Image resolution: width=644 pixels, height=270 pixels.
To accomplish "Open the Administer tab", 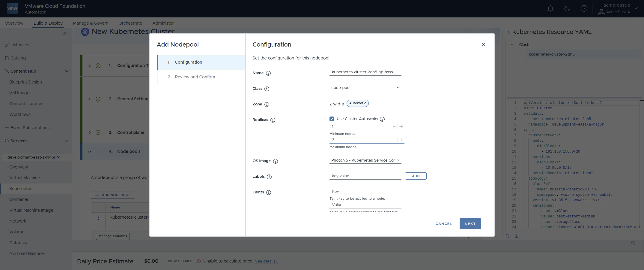I will pos(163,23).
